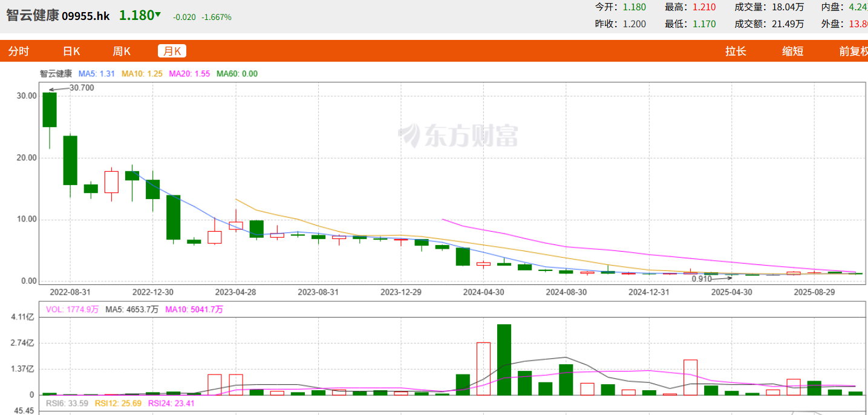Viewport: 868px width, 415px height.
Task: Click the tallest green volume bar
Action: click(504, 359)
